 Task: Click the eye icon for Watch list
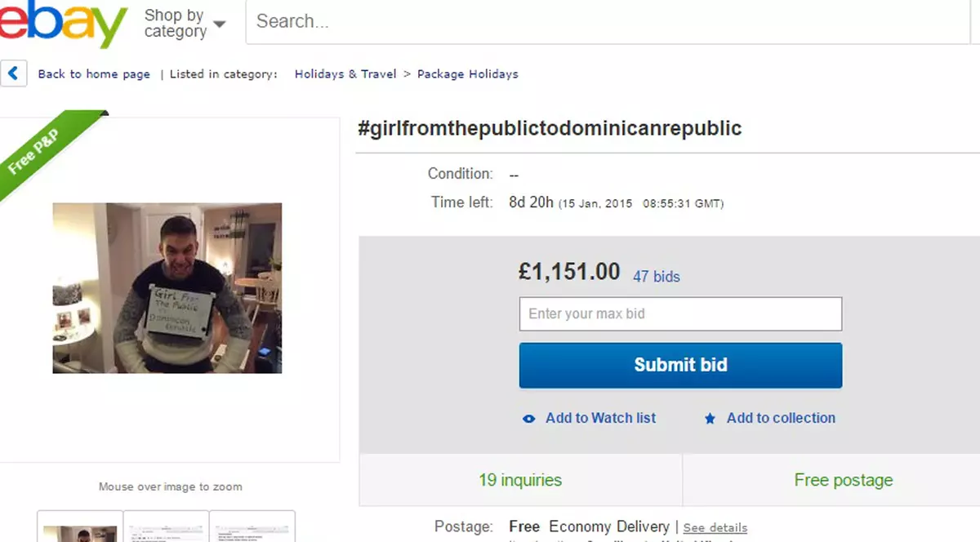pos(528,419)
